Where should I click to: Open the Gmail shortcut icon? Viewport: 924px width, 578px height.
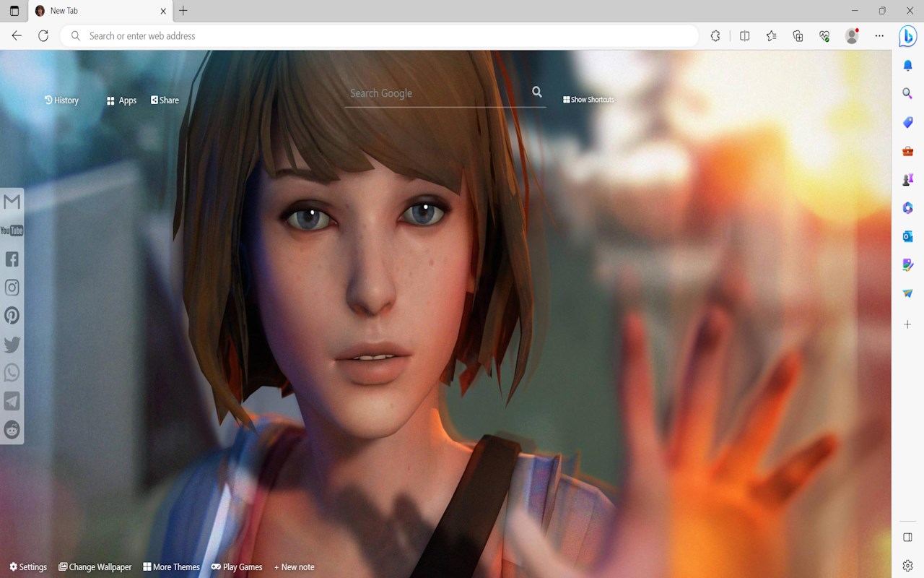pos(12,202)
